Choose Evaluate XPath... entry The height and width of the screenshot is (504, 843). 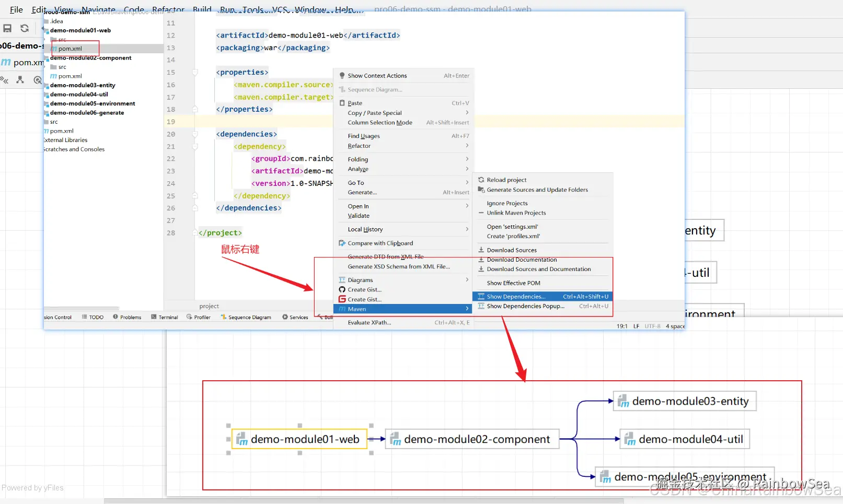click(369, 323)
